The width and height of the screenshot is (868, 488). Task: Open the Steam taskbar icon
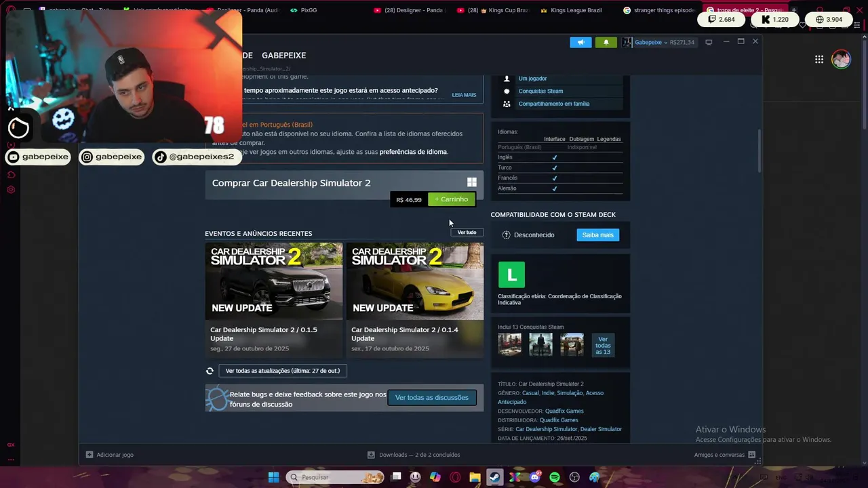(x=495, y=477)
